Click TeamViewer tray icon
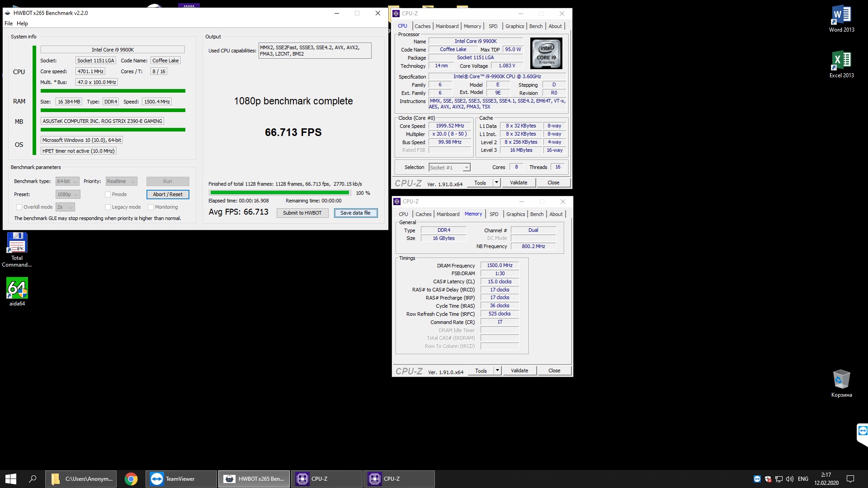 point(757,479)
